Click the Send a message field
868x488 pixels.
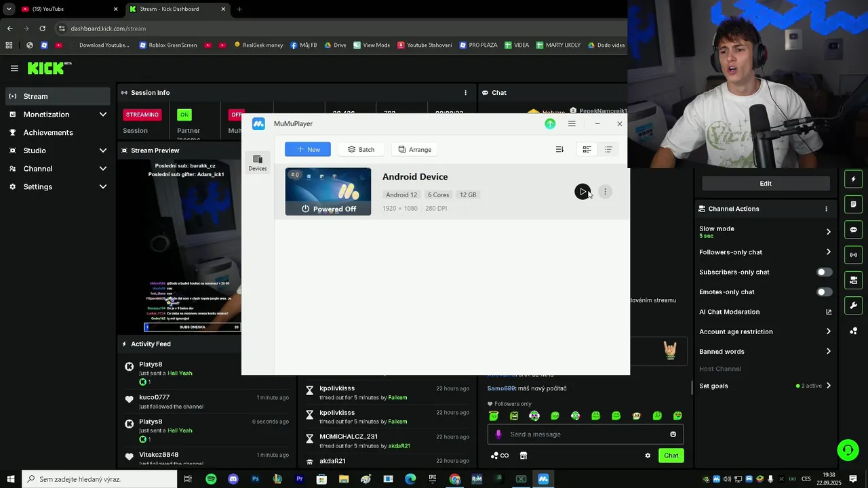click(x=585, y=434)
